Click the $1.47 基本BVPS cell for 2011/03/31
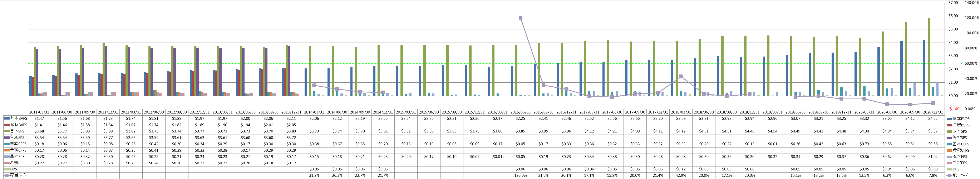The image size is (980, 179). pyautogui.click(x=40, y=119)
